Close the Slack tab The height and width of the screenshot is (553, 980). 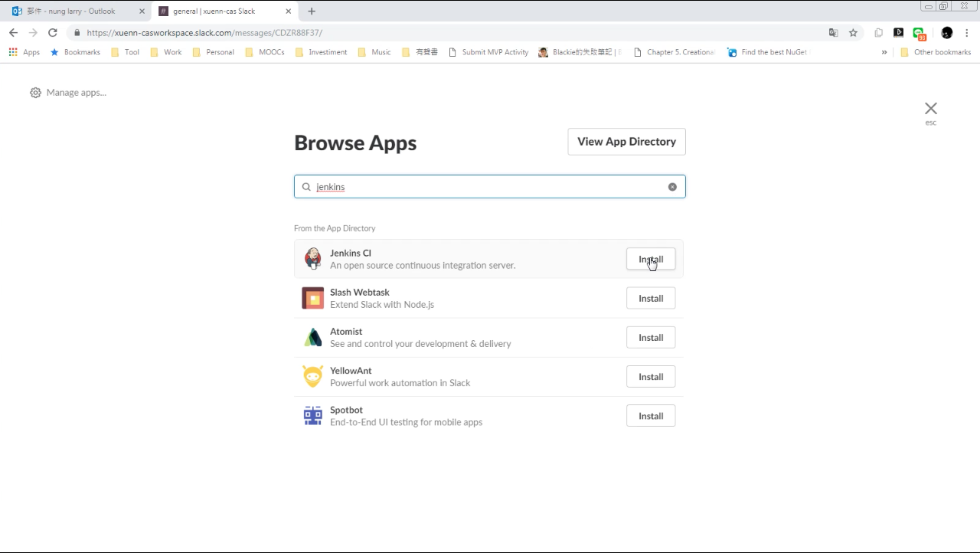click(x=289, y=11)
